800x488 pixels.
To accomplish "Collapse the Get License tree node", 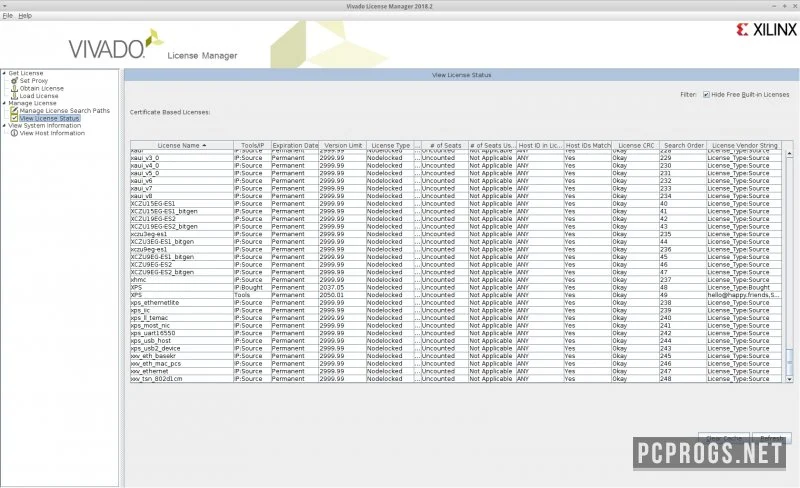I will [4, 74].
